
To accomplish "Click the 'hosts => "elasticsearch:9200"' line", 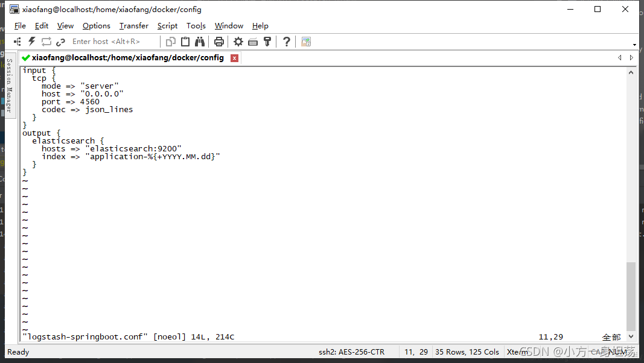I will pos(111,149).
